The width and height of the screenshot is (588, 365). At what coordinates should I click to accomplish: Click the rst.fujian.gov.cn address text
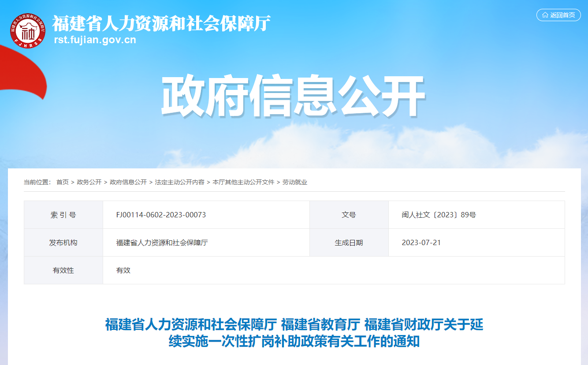click(x=95, y=40)
